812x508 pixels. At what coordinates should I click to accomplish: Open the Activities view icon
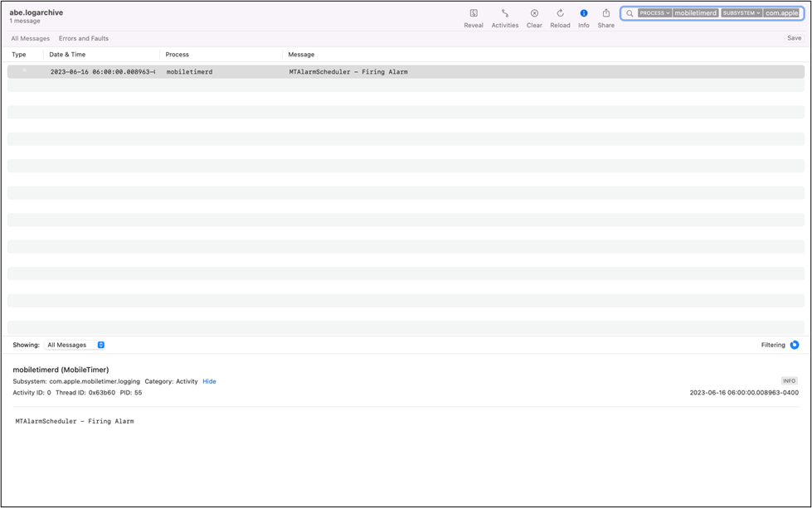pos(504,14)
